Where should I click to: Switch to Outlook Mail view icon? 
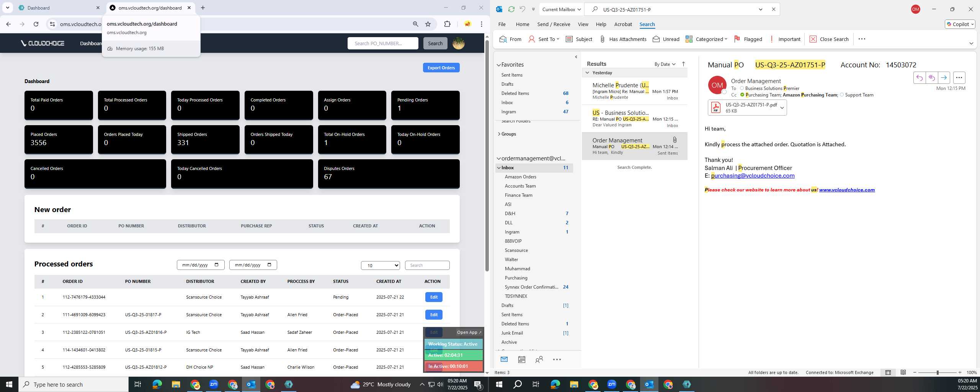(504, 359)
